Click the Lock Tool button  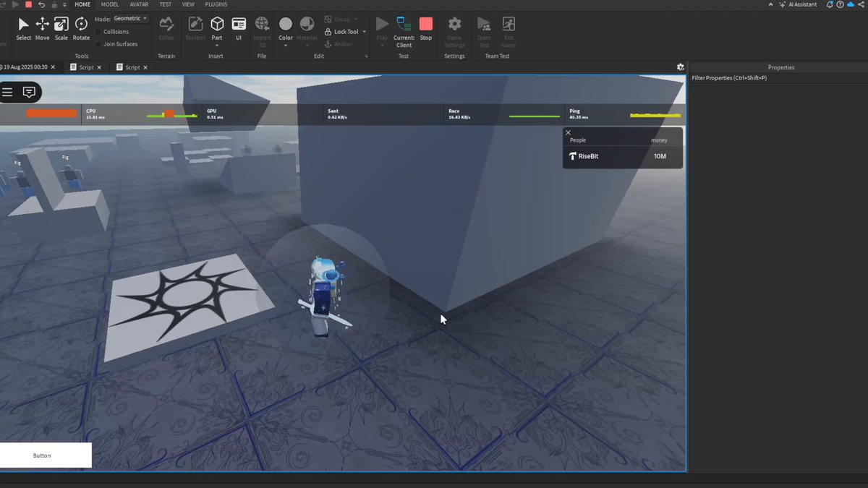click(x=341, y=32)
